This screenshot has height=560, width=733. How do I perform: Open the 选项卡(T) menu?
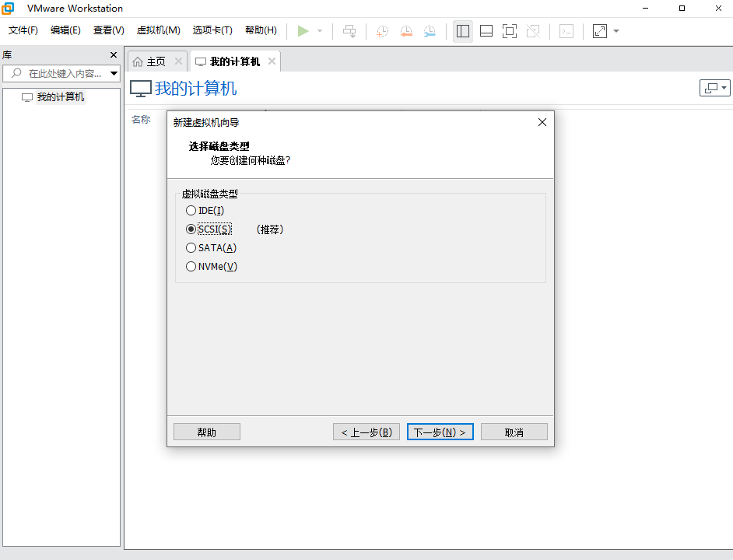pyautogui.click(x=212, y=30)
